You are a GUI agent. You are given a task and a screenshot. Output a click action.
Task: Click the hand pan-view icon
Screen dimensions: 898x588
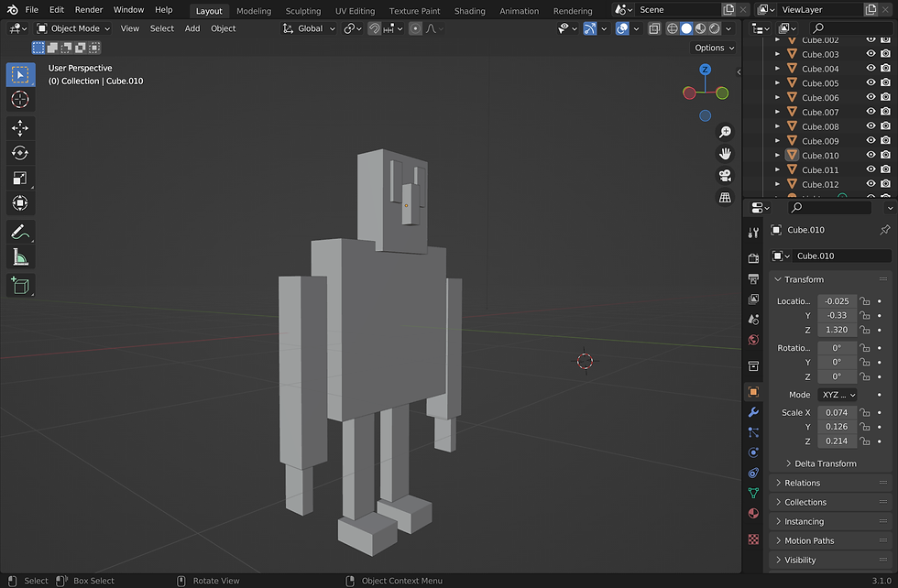(x=725, y=154)
